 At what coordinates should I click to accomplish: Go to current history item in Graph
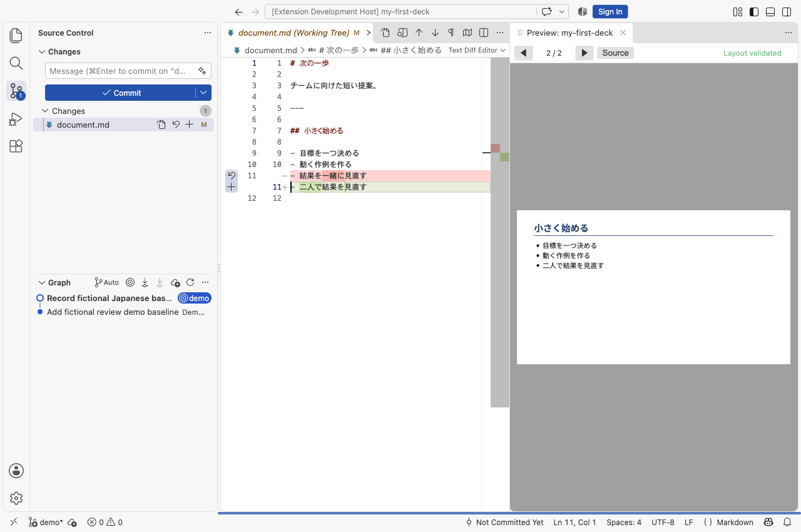(x=130, y=282)
